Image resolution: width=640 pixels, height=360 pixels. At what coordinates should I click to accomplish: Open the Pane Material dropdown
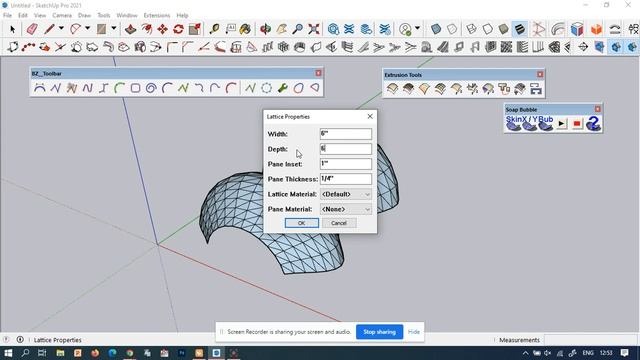click(x=346, y=209)
